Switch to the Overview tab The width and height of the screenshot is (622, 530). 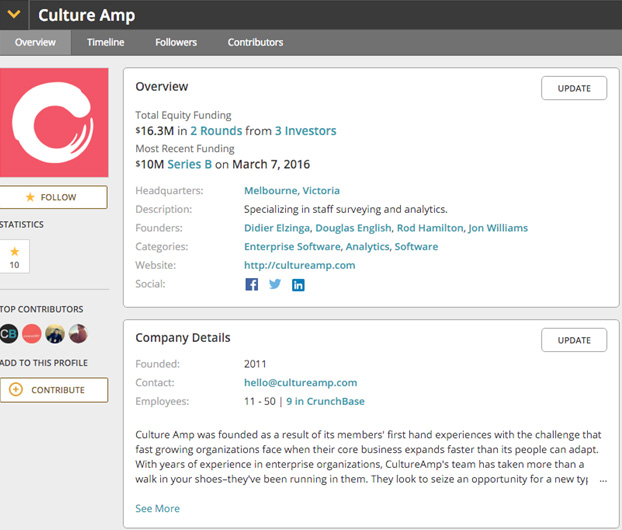(x=35, y=42)
